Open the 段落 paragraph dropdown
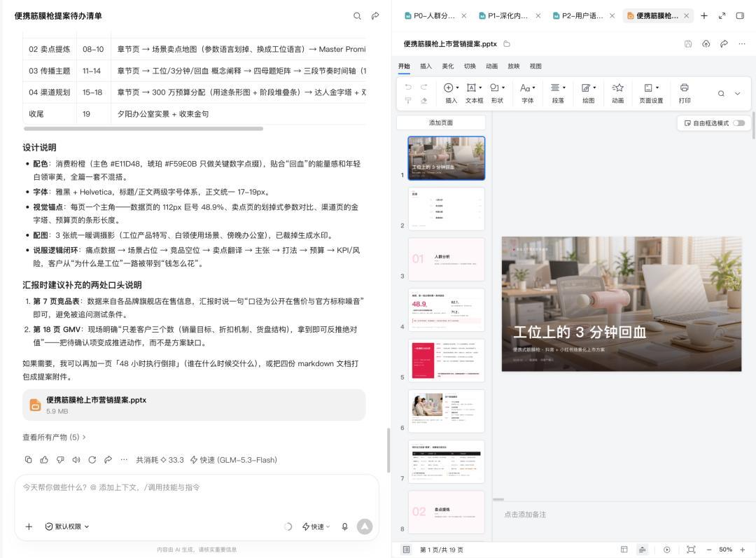Image resolution: width=756 pixels, height=558 pixels. coord(558,93)
